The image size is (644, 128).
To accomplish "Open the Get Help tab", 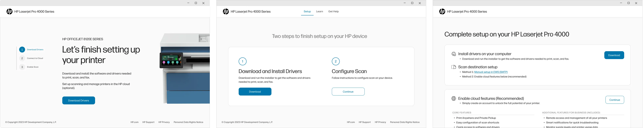I will (x=334, y=11).
